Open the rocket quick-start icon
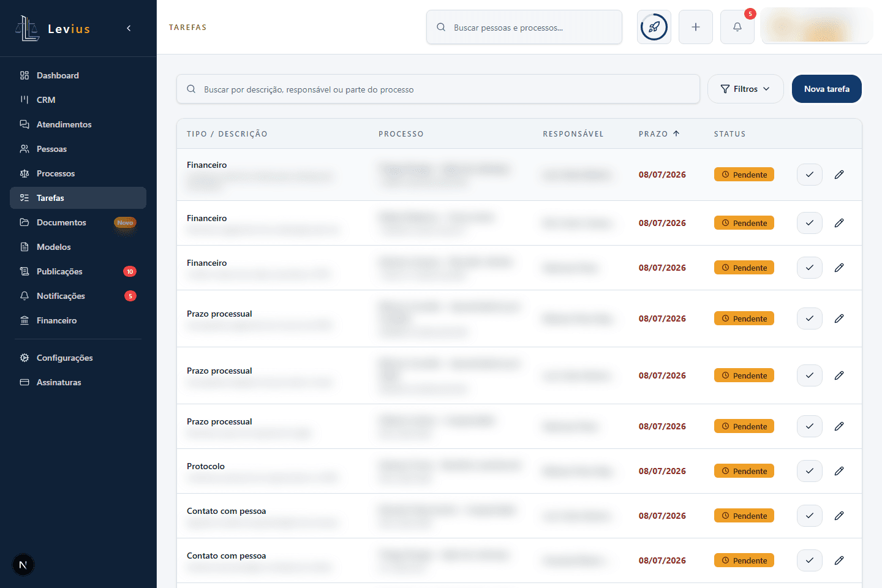Screen dimensions: 882x588 pos(654,27)
